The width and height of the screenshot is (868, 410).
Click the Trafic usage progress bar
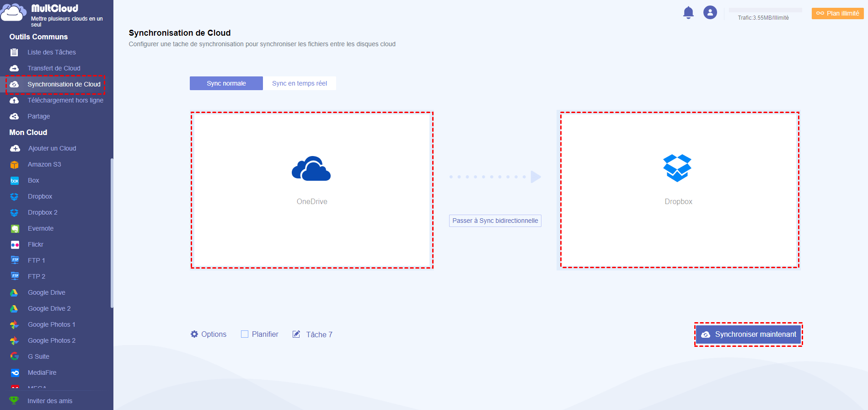point(765,10)
